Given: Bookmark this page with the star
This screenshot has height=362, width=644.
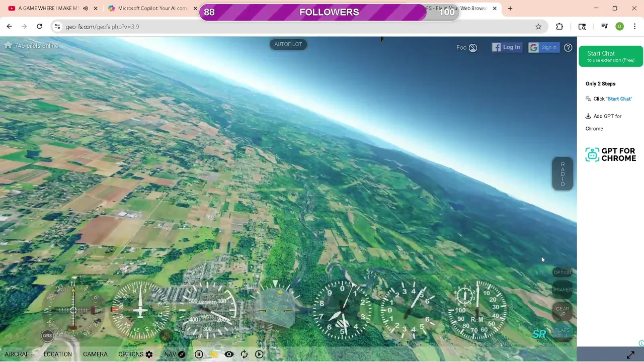Looking at the screenshot, I should (538, 27).
